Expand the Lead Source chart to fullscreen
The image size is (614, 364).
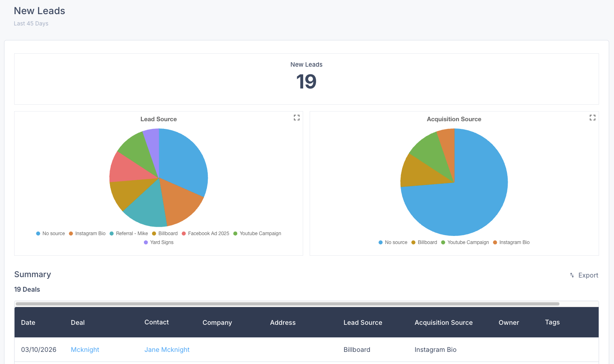point(297,118)
